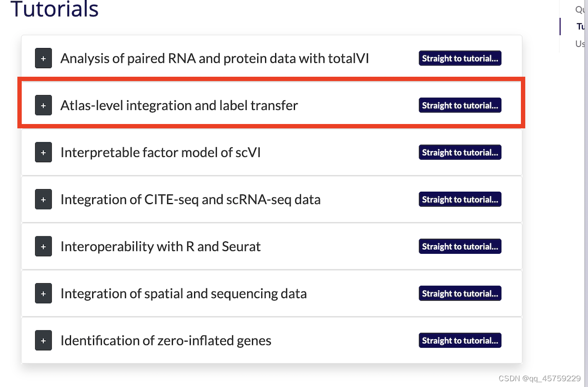Open the 'Us' item in right sidebar
This screenshot has width=588, height=387.
(x=580, y=44)
